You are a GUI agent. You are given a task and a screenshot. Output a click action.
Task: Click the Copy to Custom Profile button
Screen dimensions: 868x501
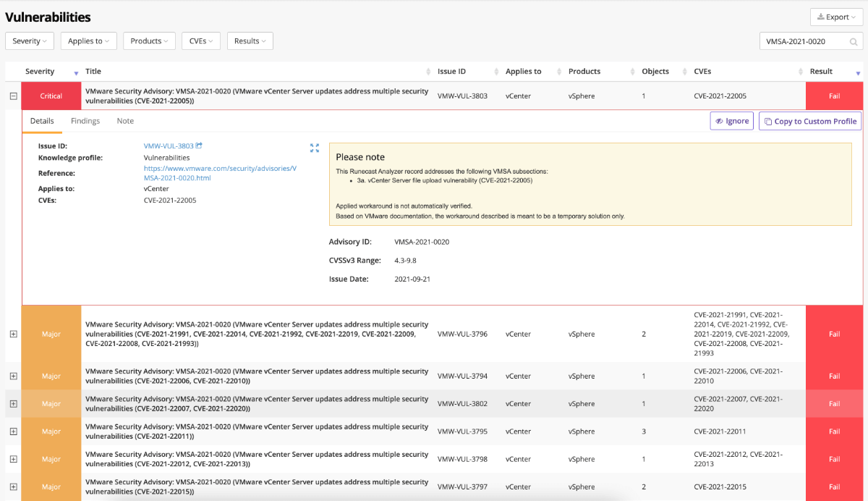click(809, 121)
